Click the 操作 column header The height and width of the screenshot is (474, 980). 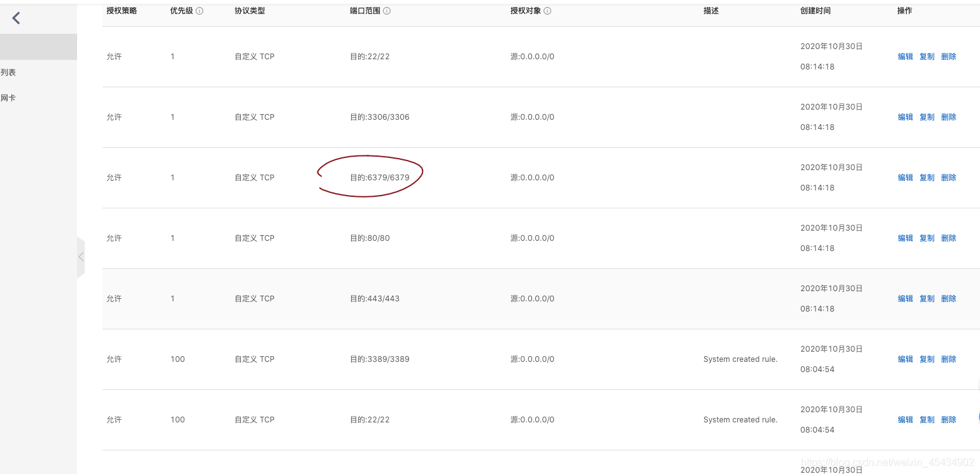pos(905,11)
